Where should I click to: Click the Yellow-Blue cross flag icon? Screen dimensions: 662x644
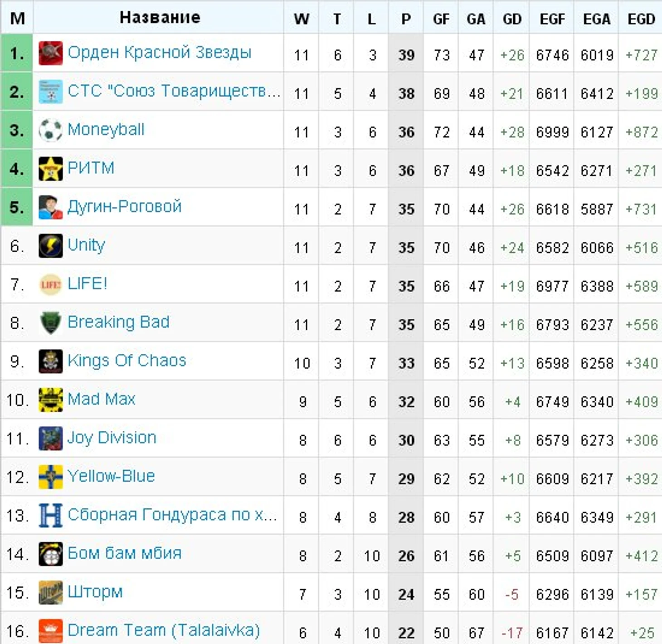point(50,477)
